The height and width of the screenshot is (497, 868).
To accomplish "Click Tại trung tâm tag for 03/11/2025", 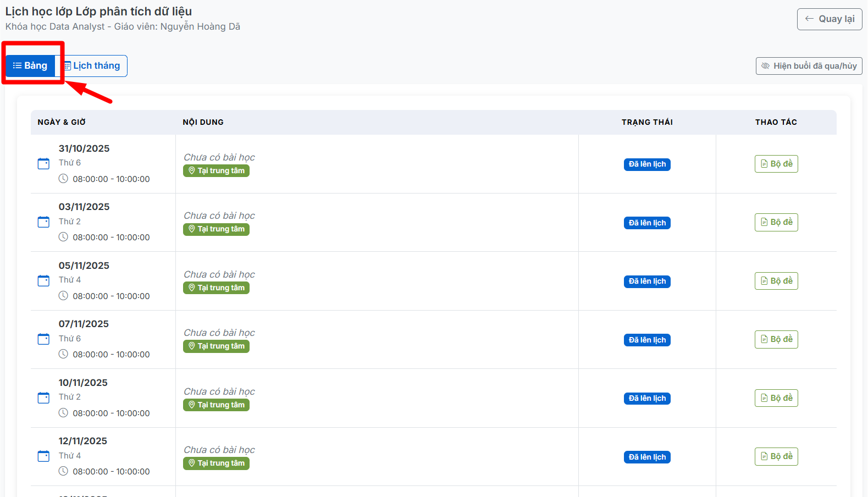I will (x=216, y=229).
